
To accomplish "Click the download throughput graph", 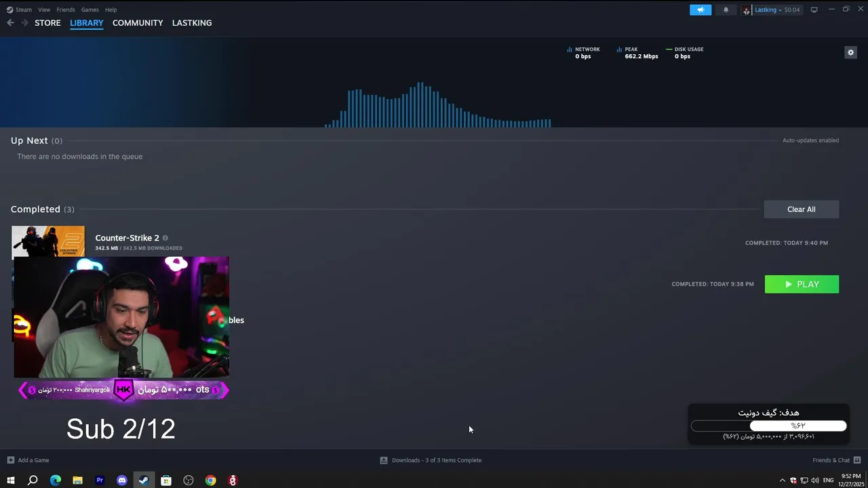I will (x=438, y=104).
